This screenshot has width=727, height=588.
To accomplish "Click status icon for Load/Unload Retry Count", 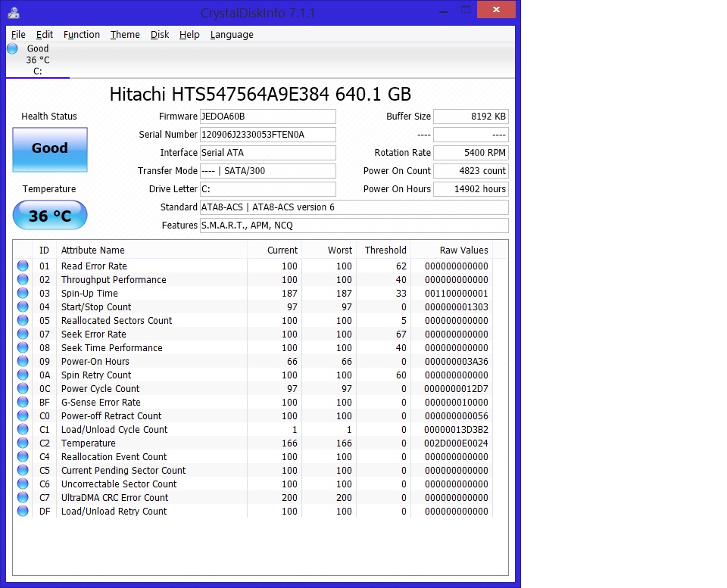I will pyautogui.click(x=23, y=511).
